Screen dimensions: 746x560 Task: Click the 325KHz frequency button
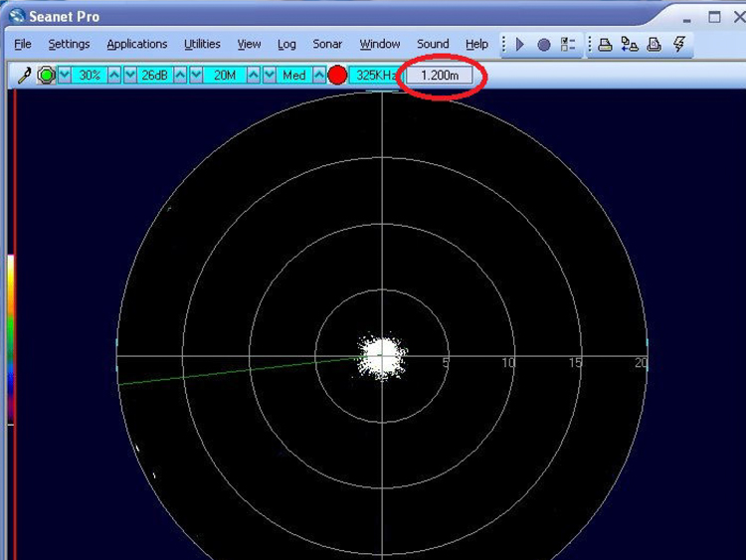(x=376, y=76)
